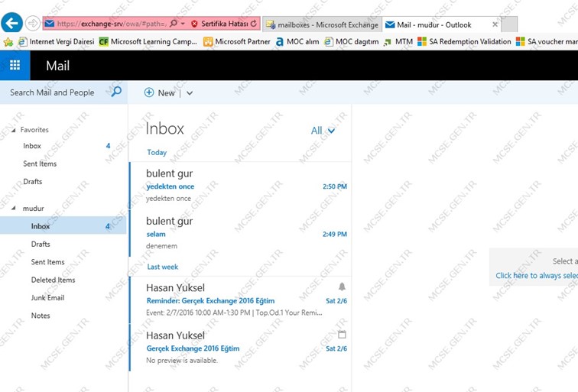
Task: Open a new browser tab
Action: (x=509, y=24)
